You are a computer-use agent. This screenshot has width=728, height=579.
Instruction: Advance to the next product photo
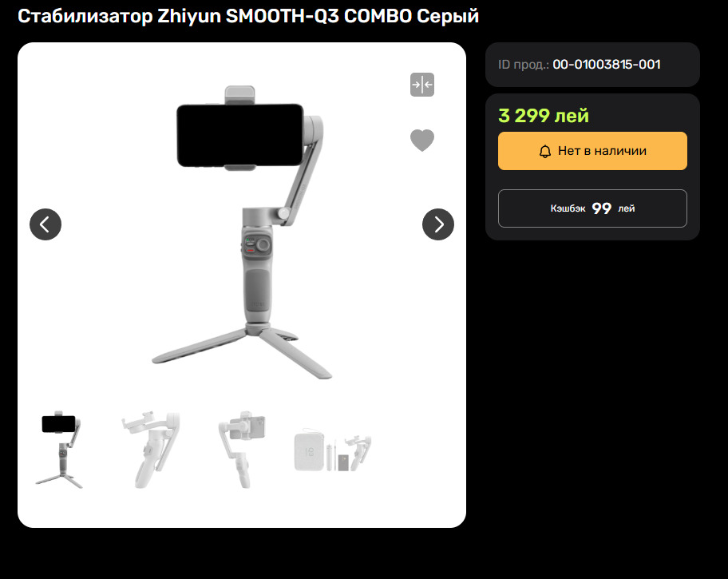437,224
